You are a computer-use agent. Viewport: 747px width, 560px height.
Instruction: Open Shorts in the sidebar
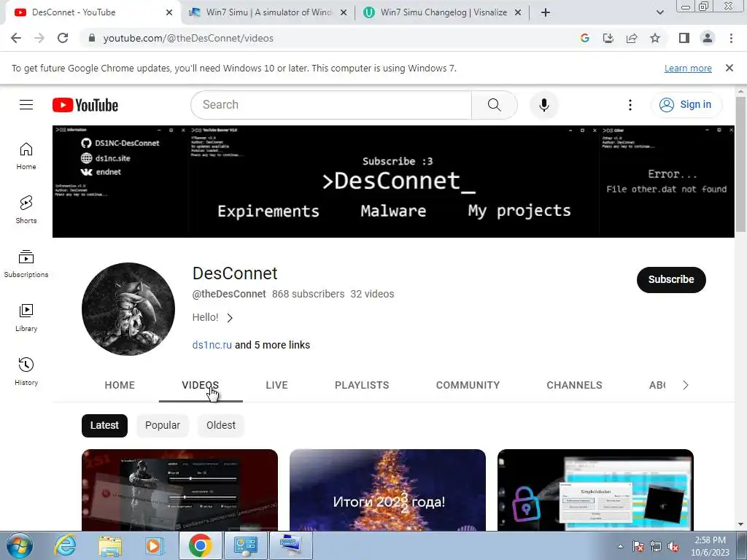pos(26,209)
